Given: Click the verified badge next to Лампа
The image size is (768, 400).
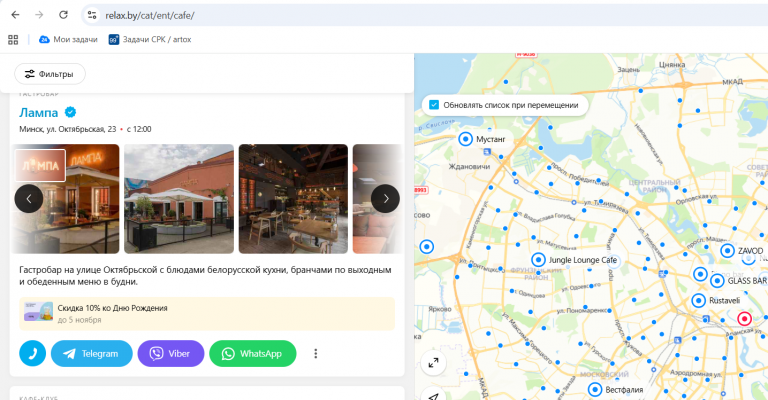Looking at the screenshot, I should click(70, 112).
